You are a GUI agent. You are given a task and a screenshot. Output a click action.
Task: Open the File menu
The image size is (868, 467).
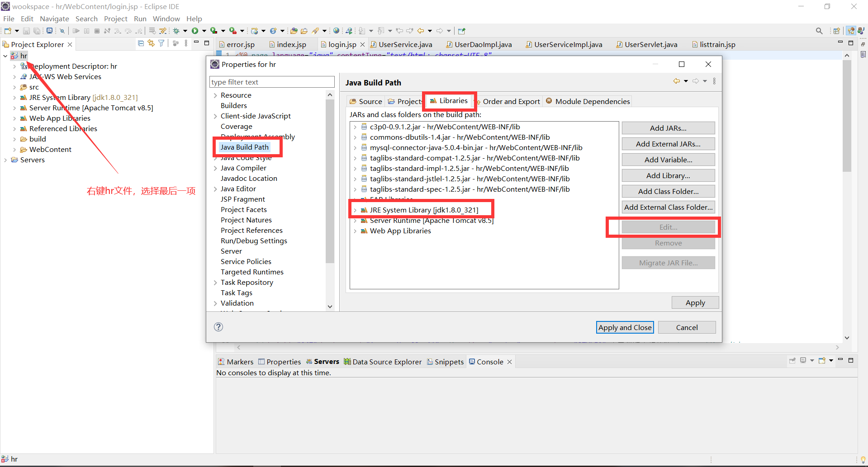[9, 19]
